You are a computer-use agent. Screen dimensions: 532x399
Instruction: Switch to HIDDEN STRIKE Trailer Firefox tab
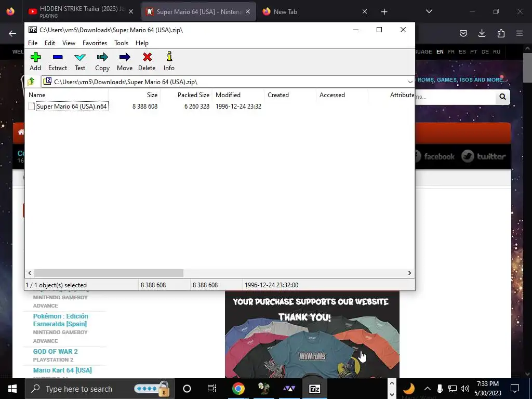[x=82, y=11]
